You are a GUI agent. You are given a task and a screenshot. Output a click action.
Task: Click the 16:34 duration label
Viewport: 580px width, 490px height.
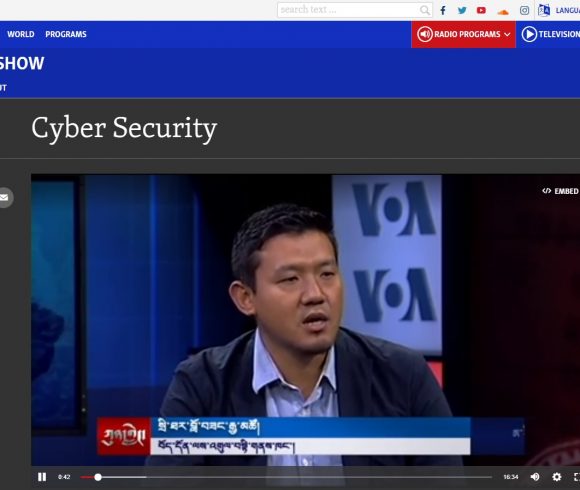coord(510,477)
